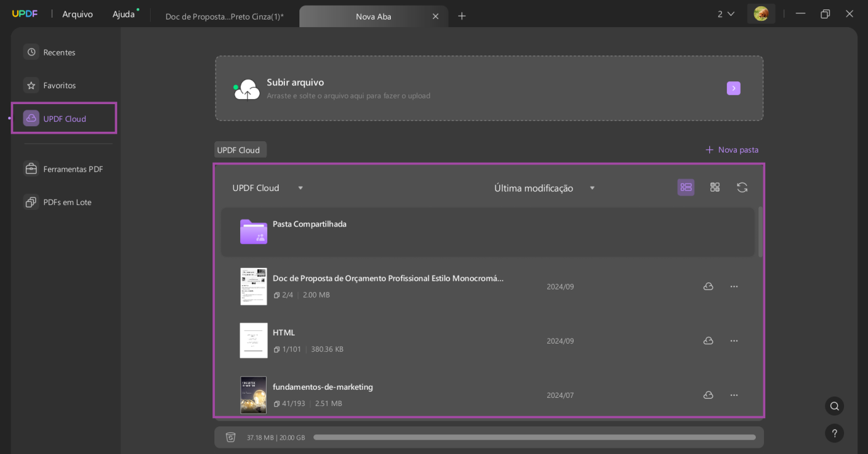Viewport: 868px width, 454px height.
Task: Open the trash bin icon
Action: click(231, 437)
